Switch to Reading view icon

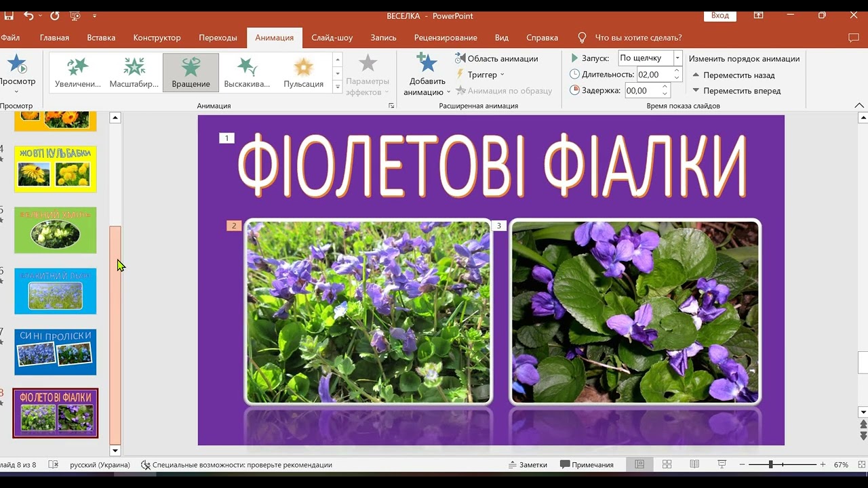[694, 465]
